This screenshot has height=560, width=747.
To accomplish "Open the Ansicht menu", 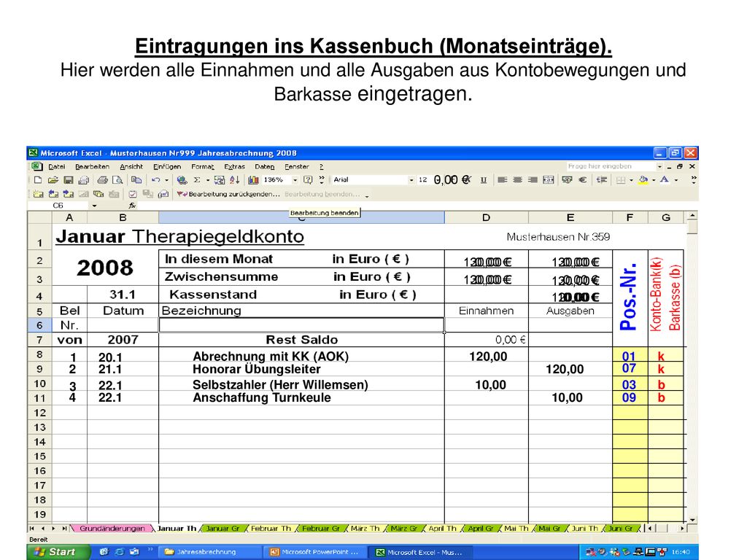I will (x=131, y=167).
